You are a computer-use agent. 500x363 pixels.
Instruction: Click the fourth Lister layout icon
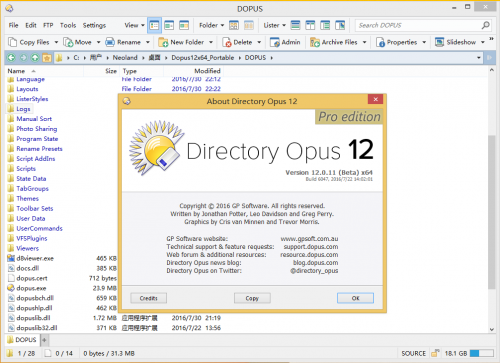[x=340, y=25]
